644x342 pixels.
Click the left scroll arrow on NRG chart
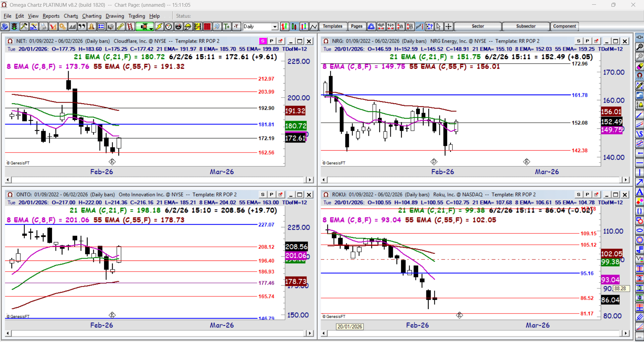(324, 180)
